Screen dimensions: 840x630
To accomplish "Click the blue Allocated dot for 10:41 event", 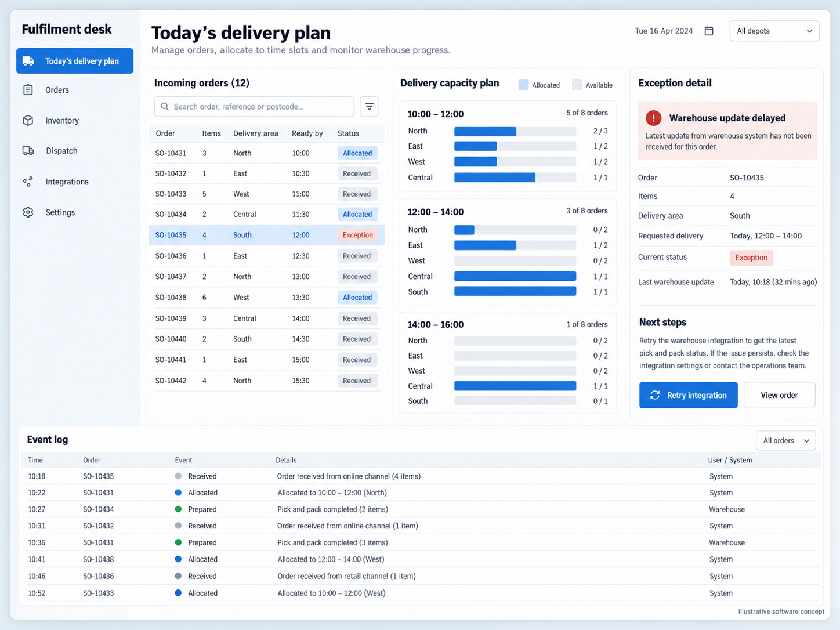I will [x=178, y=559].
